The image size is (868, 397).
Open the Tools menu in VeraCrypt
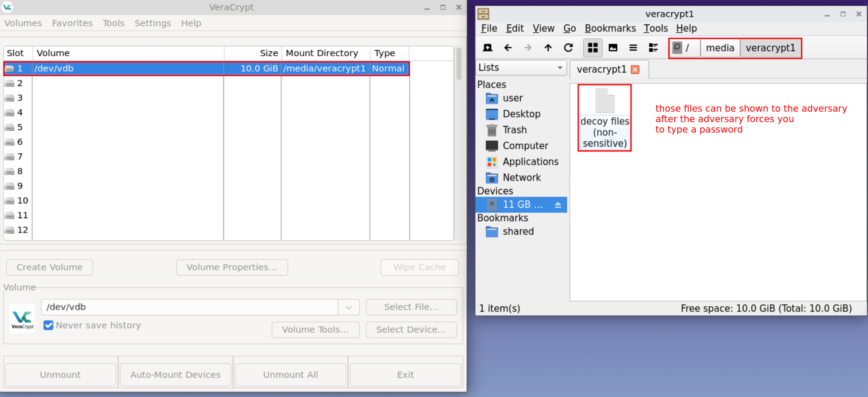(x=113, y=23)
